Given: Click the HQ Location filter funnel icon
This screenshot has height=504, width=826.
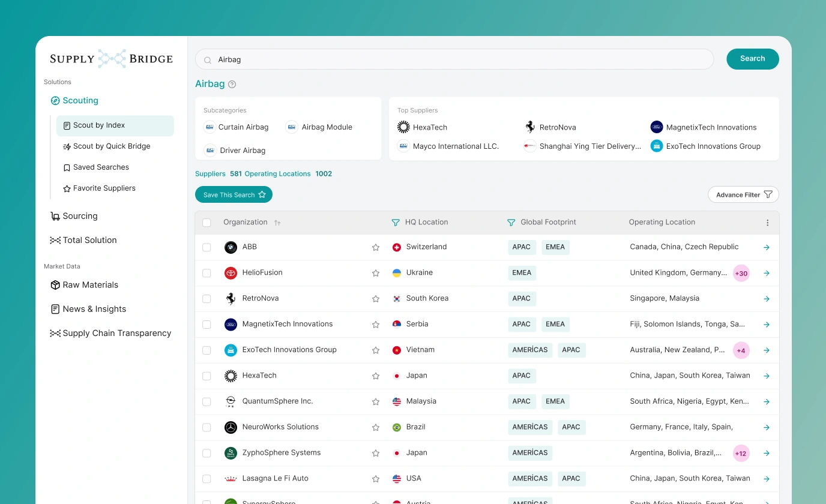Looking at the screenshot, I should coord(396,223).
